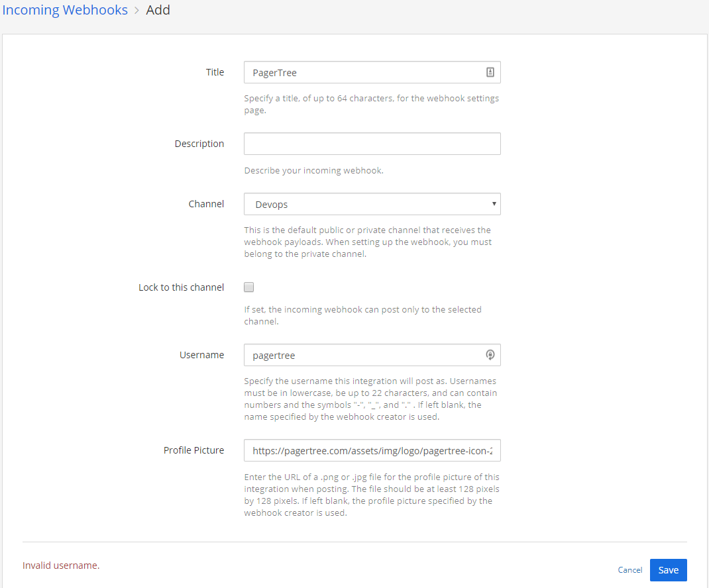Click the breadcrumb chevron separator before Add

137,11
